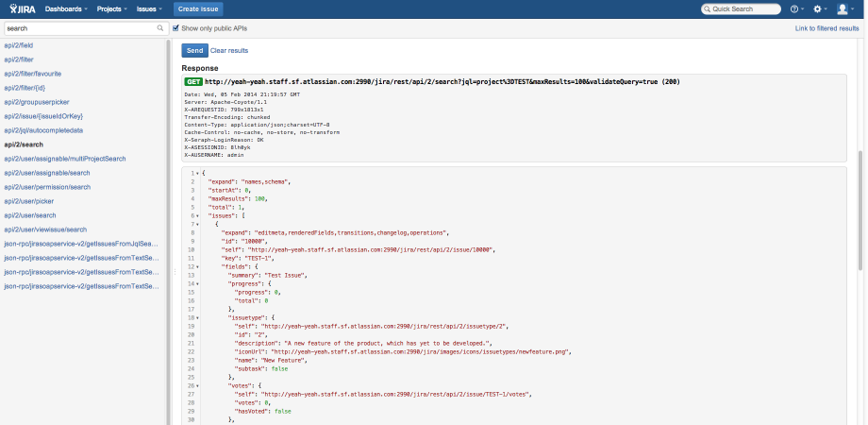Click the "summary": "Test Issue" line
The width and height of the screenshot is (868, 425).
tap(267, 276)
